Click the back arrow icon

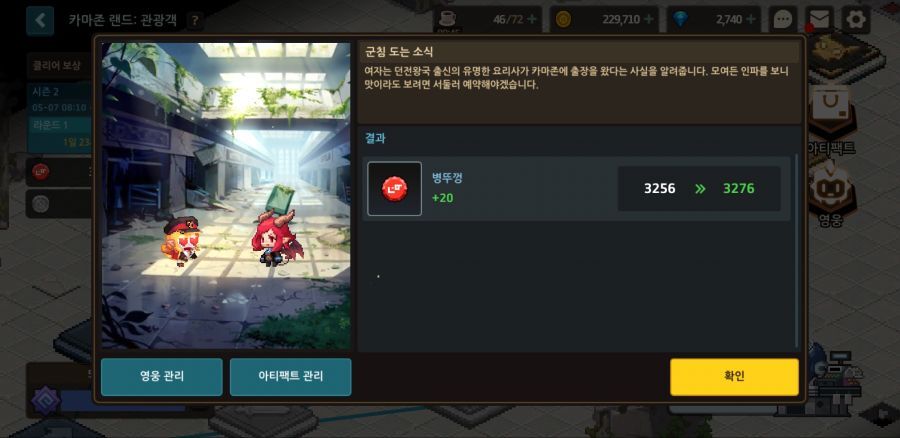(x=40, y=21)
